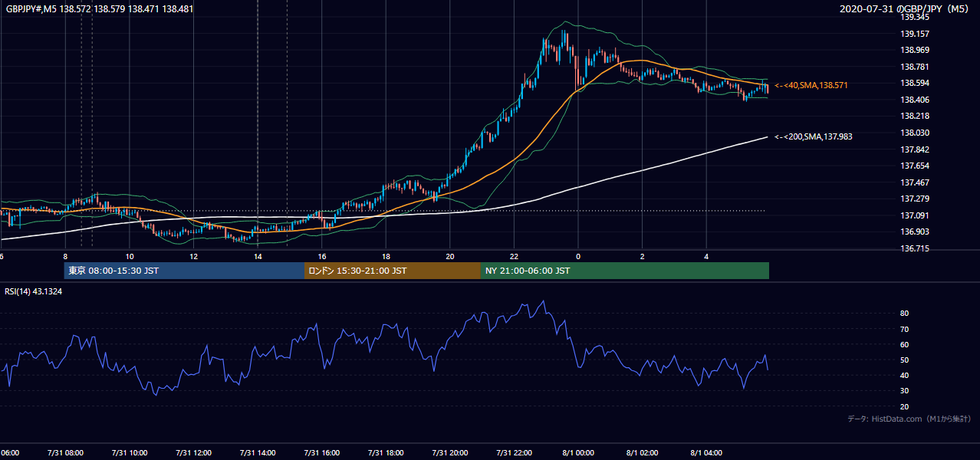
Task: Click the orange 40 SMA label 138.571
Action: tap(811, 85)
